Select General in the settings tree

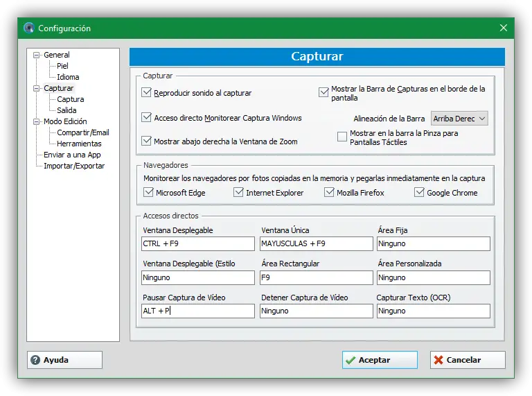pos(57,55)
